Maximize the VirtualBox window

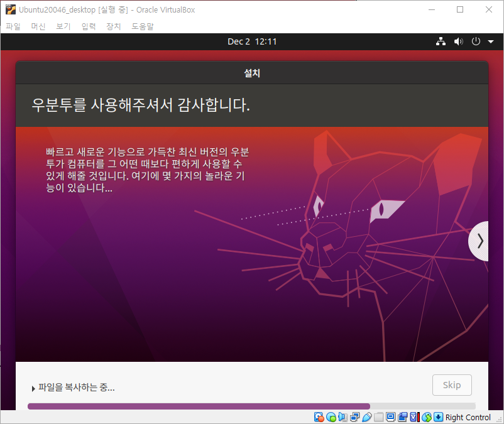coord(460,9)
